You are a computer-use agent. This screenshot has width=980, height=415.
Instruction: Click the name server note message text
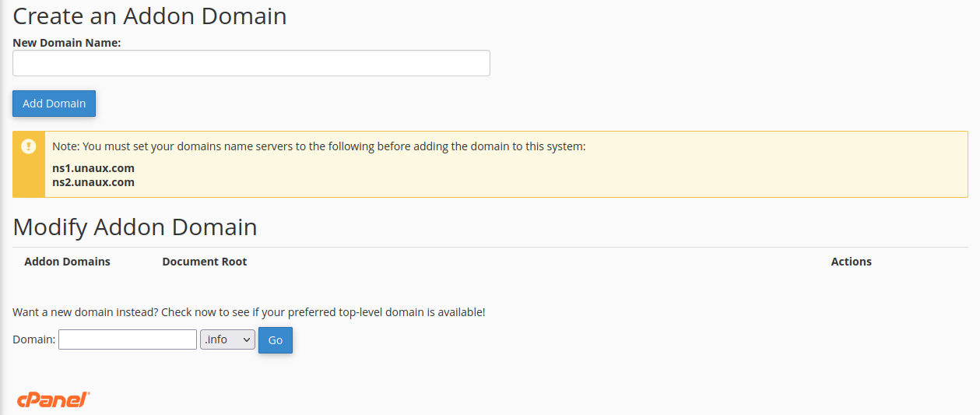click(x=318, y=146)
